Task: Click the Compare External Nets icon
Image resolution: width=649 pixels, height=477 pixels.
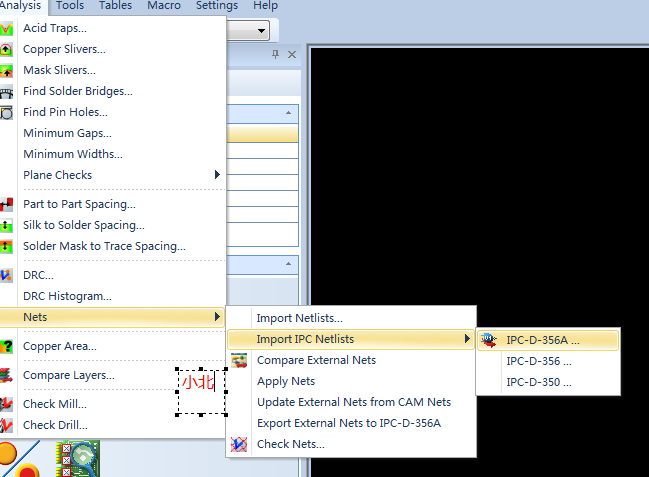Action: pyautogui.click(x=240, y=360)
